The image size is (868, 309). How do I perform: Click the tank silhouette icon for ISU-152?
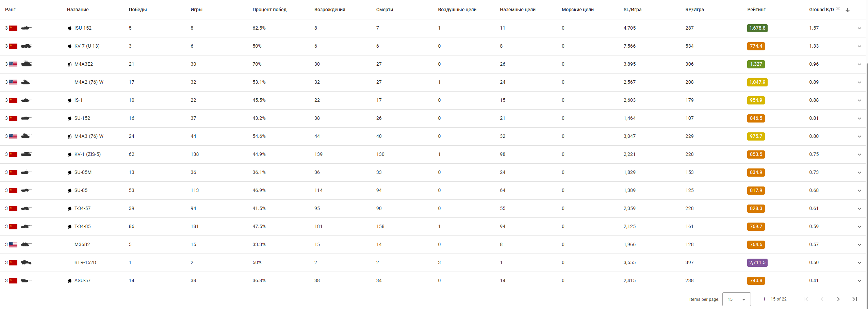[x=26, y=28]
